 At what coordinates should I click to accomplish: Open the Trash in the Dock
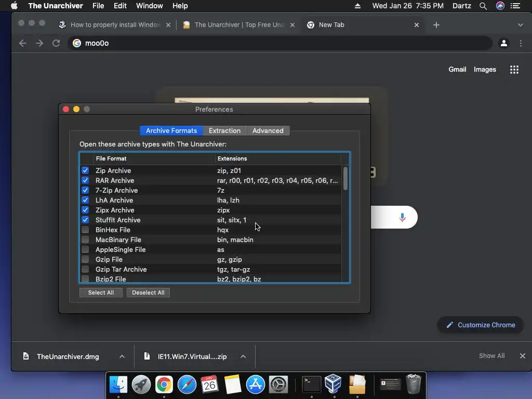413,384
